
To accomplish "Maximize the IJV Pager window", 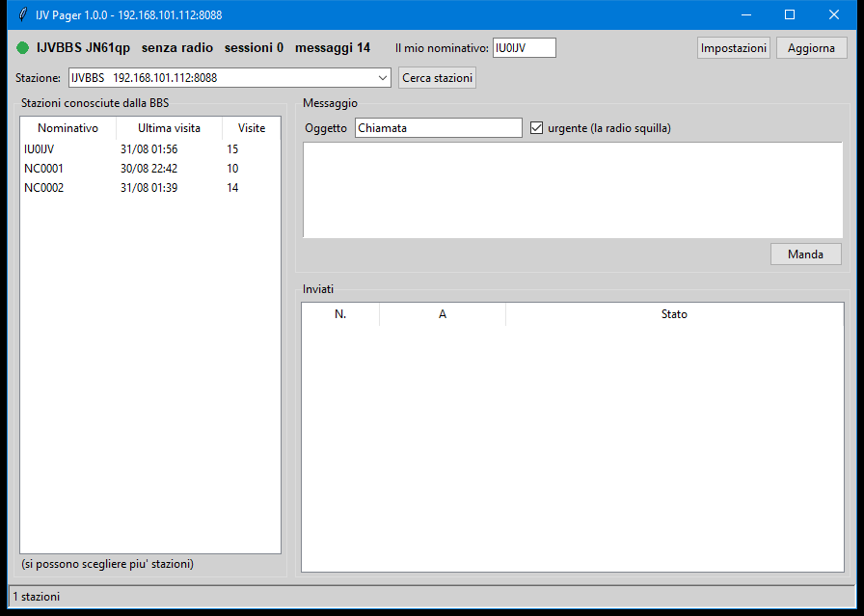I will tap(790, 14).
